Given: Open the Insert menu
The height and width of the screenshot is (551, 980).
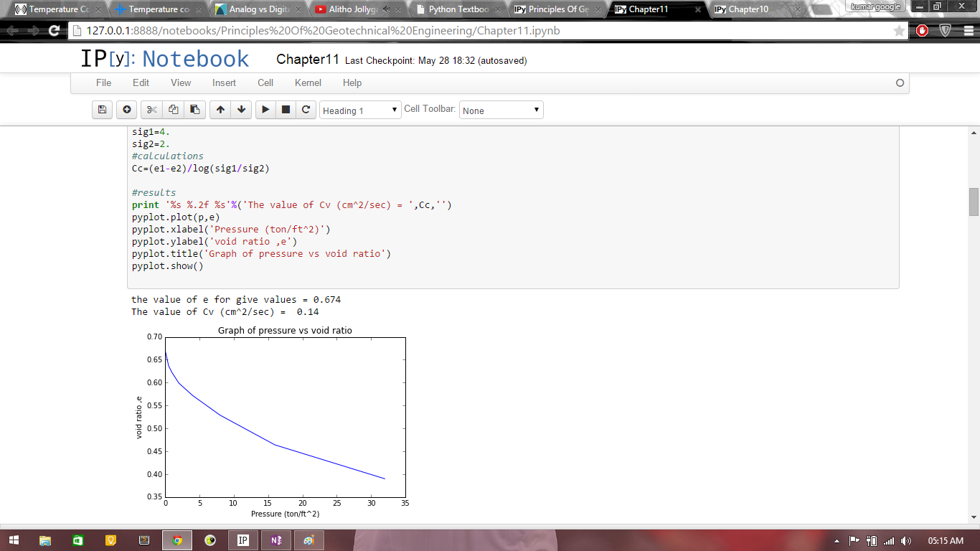Looking at the screenshot, I should 224,83.
